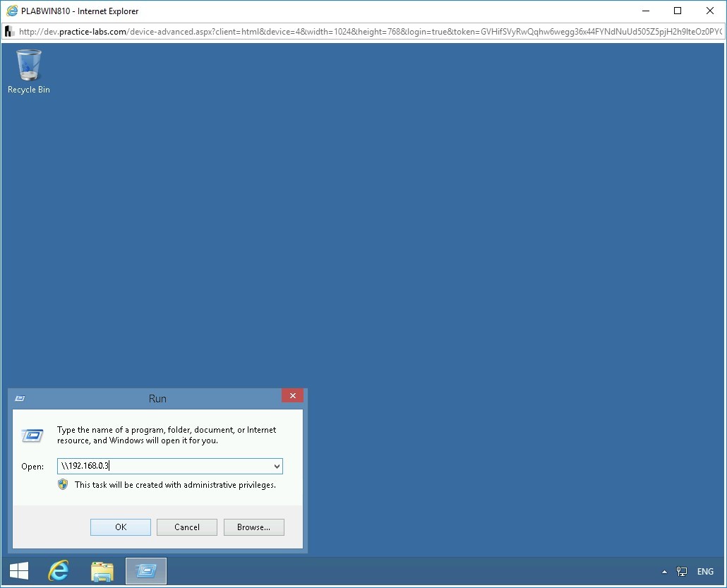
Task: Click the Browse button
Action: [253, 527]
